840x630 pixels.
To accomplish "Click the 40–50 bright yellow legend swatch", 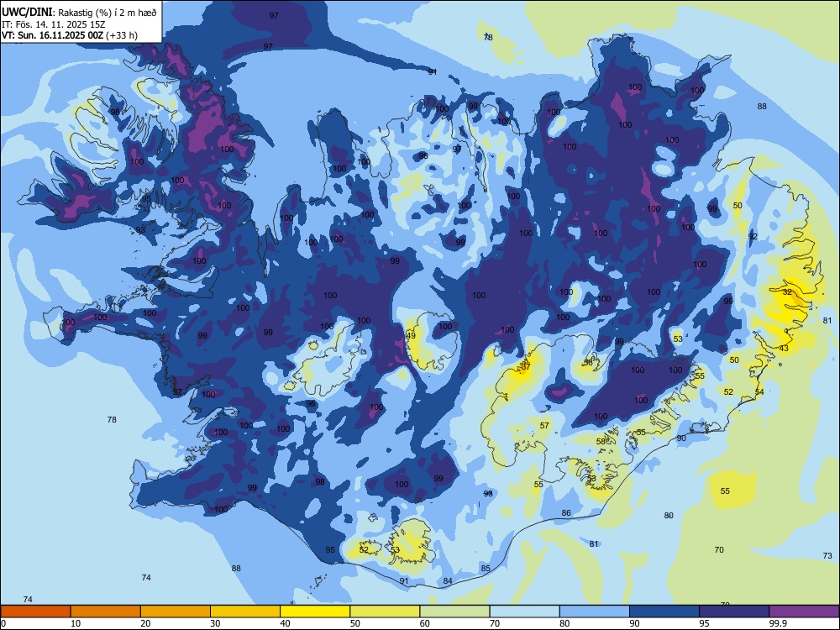I will tap(315, 612).
